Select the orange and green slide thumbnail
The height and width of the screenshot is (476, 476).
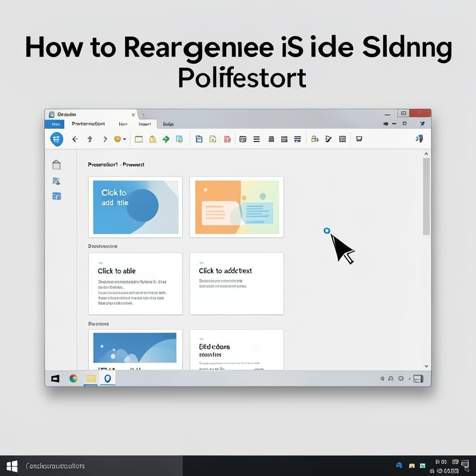pyautogui.click(x=237, y=207)
